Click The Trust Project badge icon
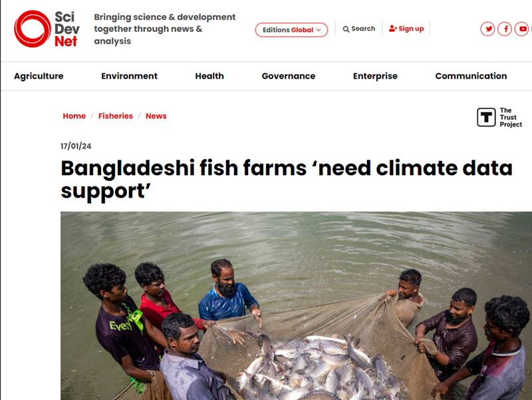Screen dimensions: 532x400 point(486,117)
